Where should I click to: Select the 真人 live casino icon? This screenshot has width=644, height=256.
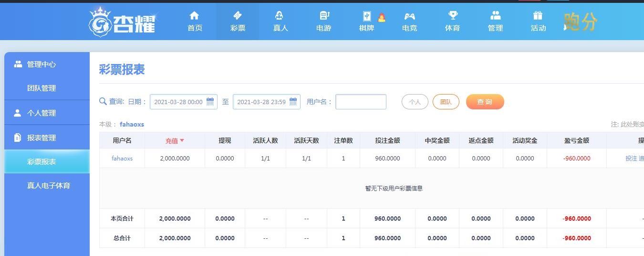pyautogui.click(x=280, y=16)
